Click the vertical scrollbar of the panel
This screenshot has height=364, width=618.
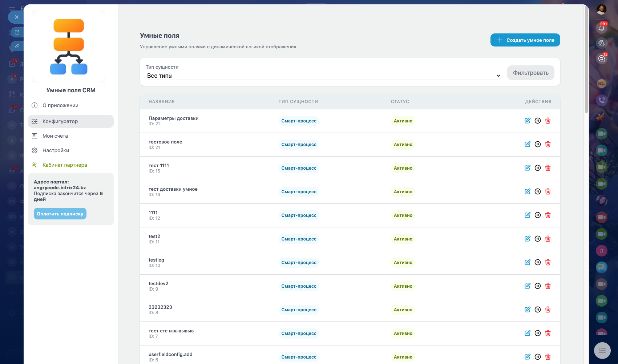[586, 58]
